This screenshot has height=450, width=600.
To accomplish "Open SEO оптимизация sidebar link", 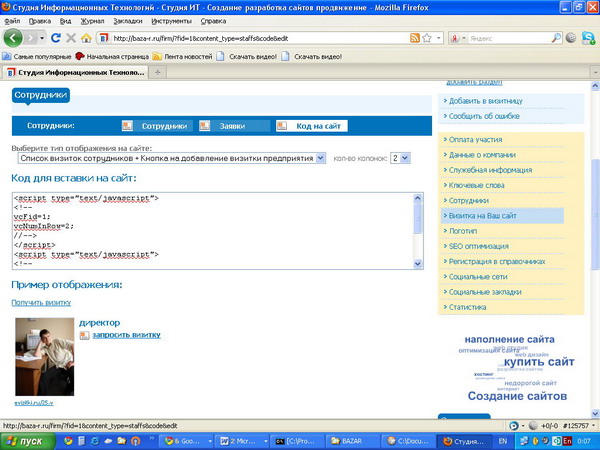I will 478,246.
